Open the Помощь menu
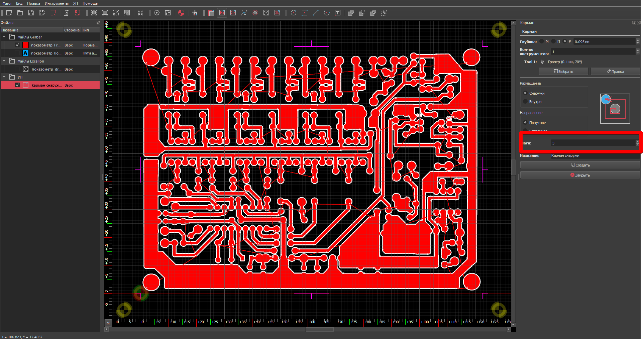 click(x=90, y=3)
